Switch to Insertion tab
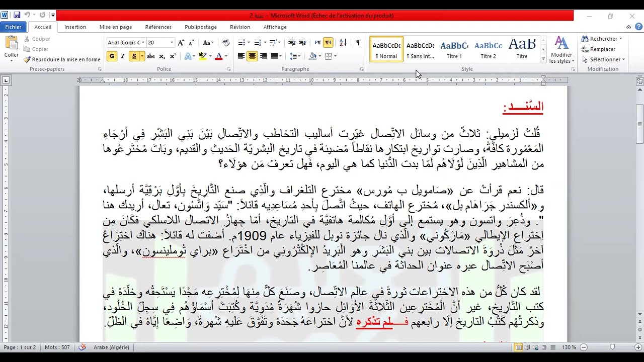The image size is (644, 362). tap(75, 27)
